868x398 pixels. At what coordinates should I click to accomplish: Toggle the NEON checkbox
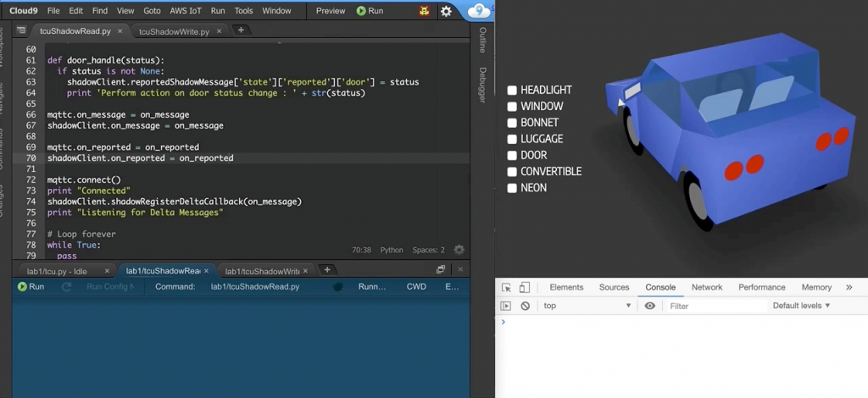click(x=512, y=188)
